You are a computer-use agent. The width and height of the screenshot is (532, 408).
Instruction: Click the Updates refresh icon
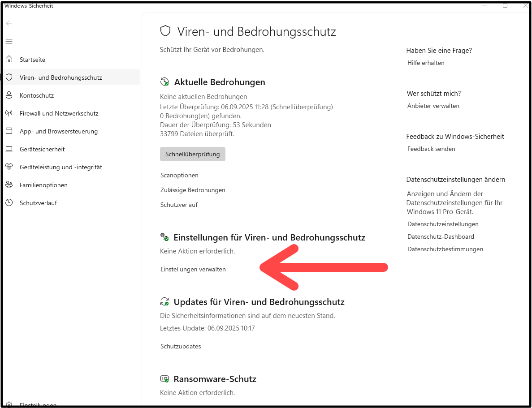164,301
